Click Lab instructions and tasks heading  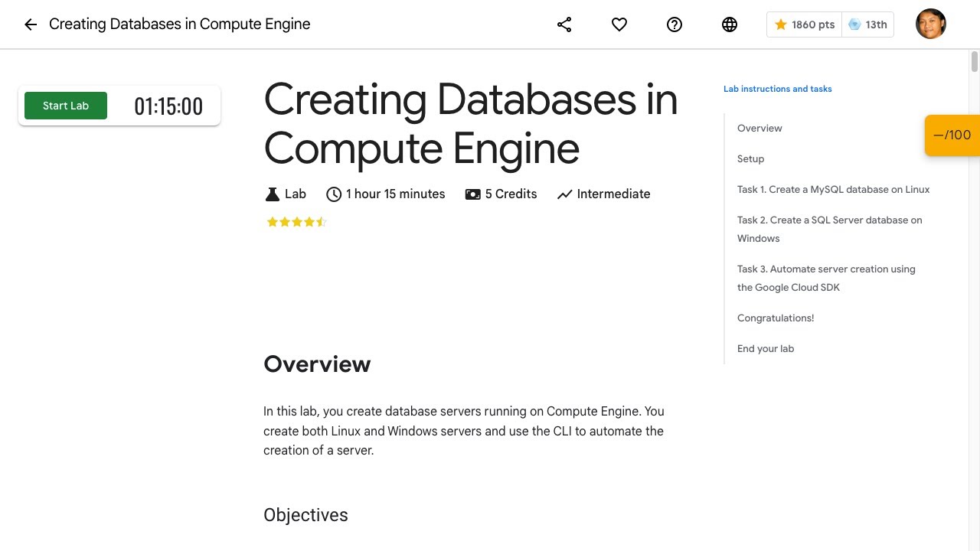pyautogui.click(x=778, y=89)
